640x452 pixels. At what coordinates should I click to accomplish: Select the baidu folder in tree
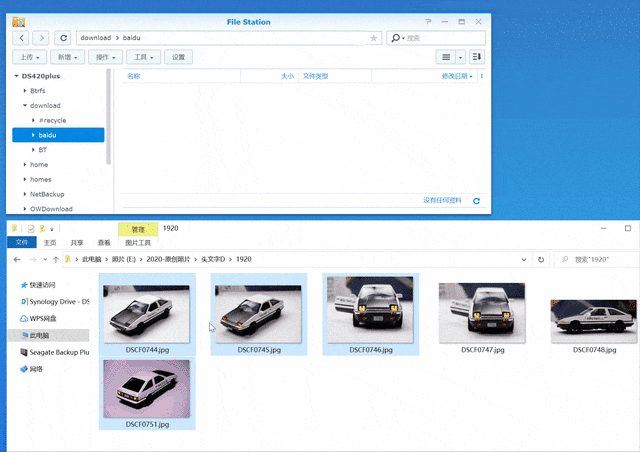pyautogui.click(x=58, y=135)
